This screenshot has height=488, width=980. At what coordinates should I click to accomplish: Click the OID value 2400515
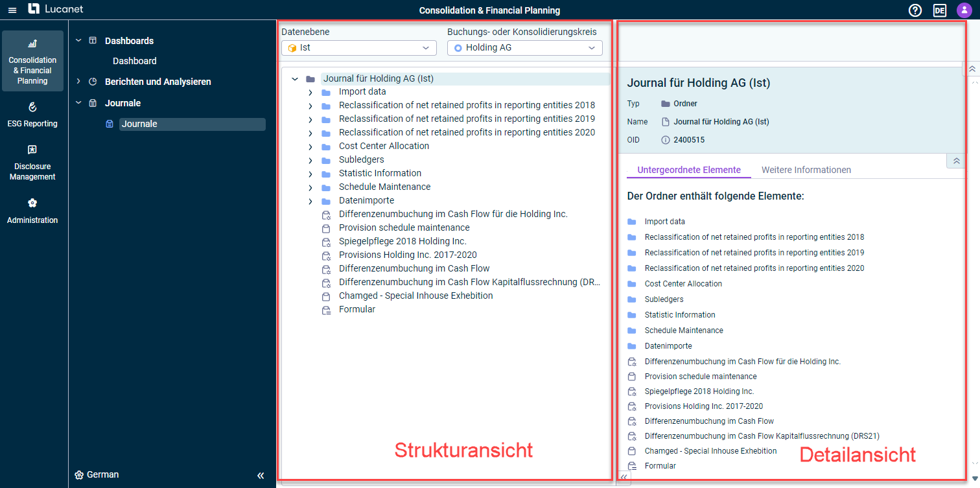[689, 140]
